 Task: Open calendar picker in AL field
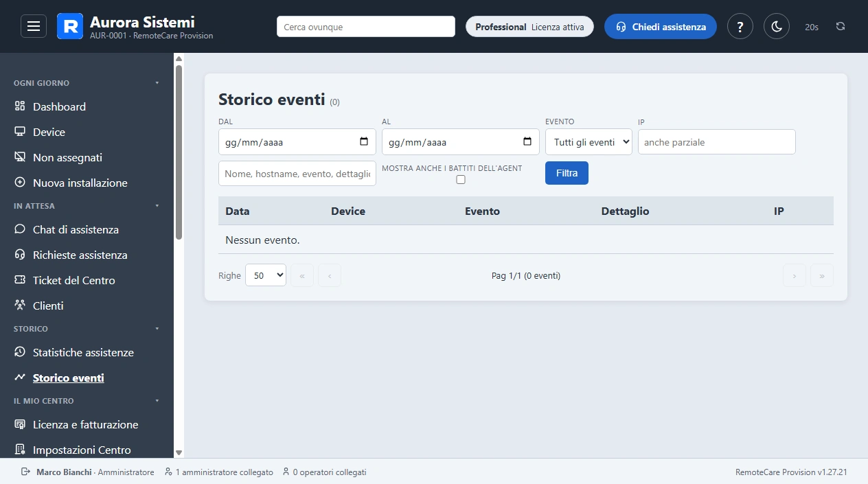[x=527, y=142]
